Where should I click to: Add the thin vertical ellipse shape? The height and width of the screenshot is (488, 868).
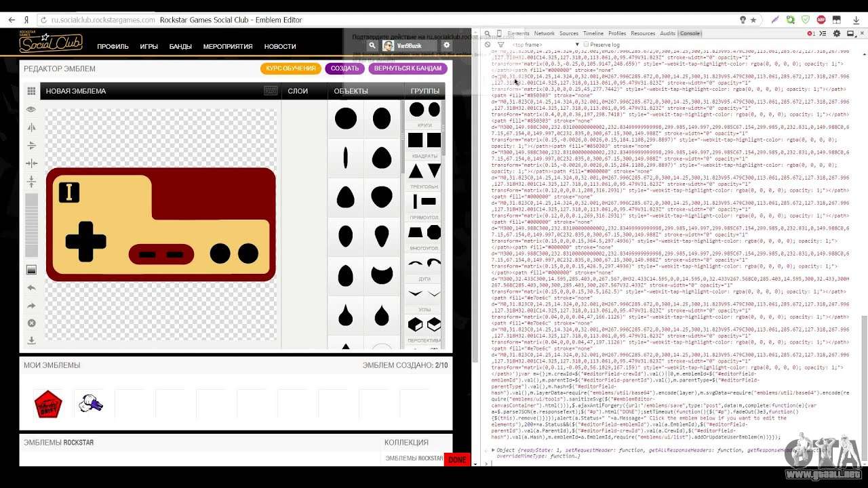[x=346, y=158]
